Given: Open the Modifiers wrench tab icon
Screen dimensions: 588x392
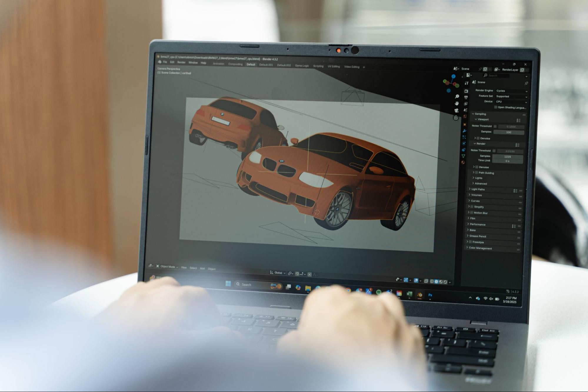Looking at the screenshot, I should click(x=464, y=131).
